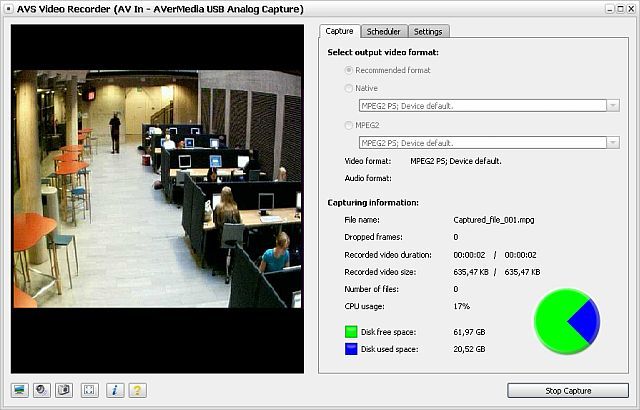Expand the Native format dropdown
Screen dimensions: 640x410
[x=613, y=106]
